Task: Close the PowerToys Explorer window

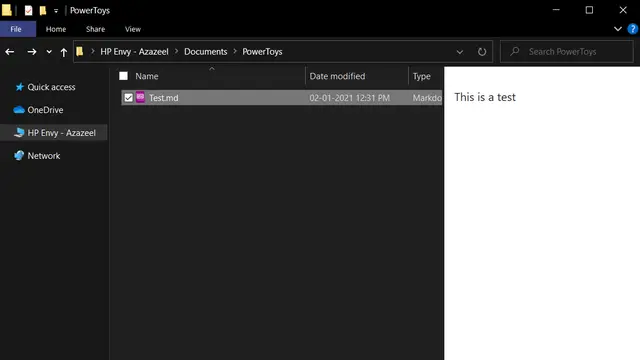Action: point(623,10)
